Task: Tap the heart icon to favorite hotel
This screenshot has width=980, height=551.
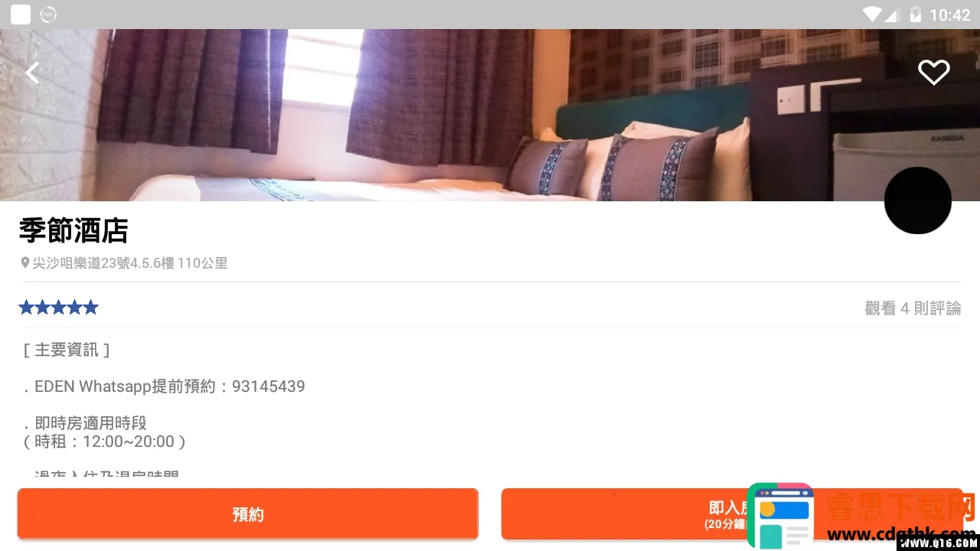Action: (933, 73)
